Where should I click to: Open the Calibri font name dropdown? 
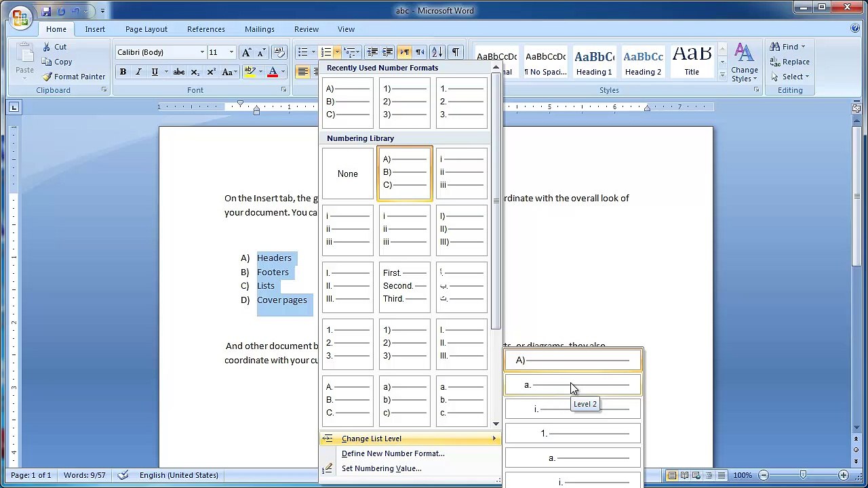pos(202,52)
